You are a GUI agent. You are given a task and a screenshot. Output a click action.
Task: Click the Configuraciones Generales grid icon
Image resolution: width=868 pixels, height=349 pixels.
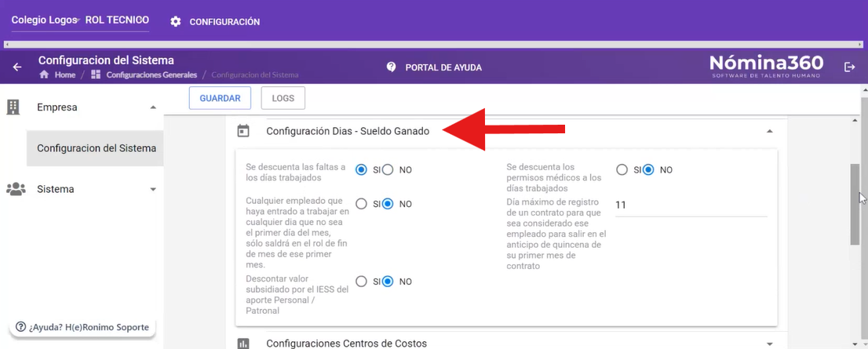(x=96, y=75)
